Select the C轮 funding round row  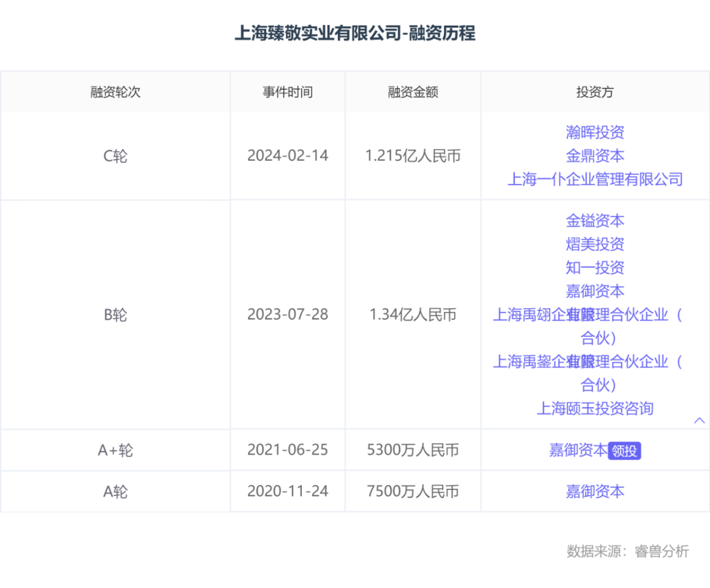coord(116,156)
